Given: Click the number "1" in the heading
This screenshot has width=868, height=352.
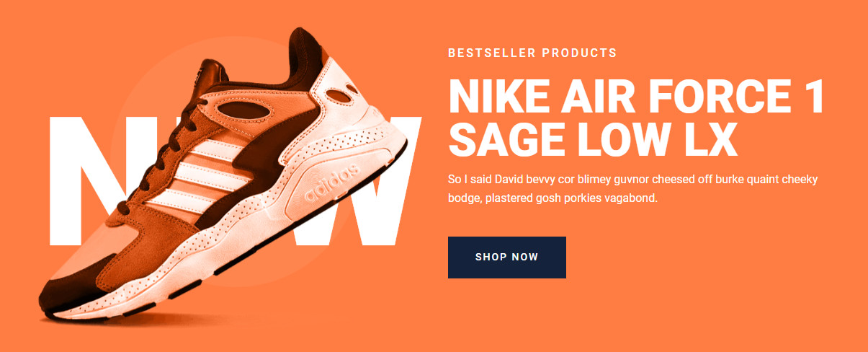Looking at the screenshot, I should [813, 96].
